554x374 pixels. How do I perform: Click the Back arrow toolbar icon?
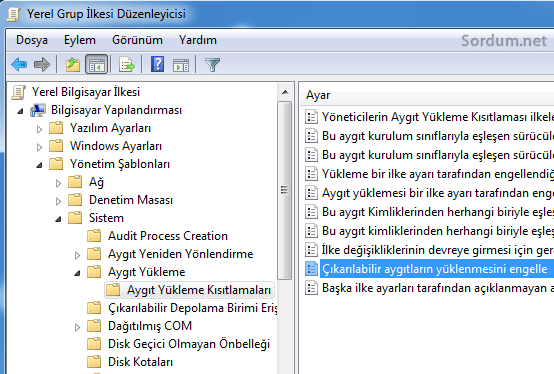tap(19, 65)
